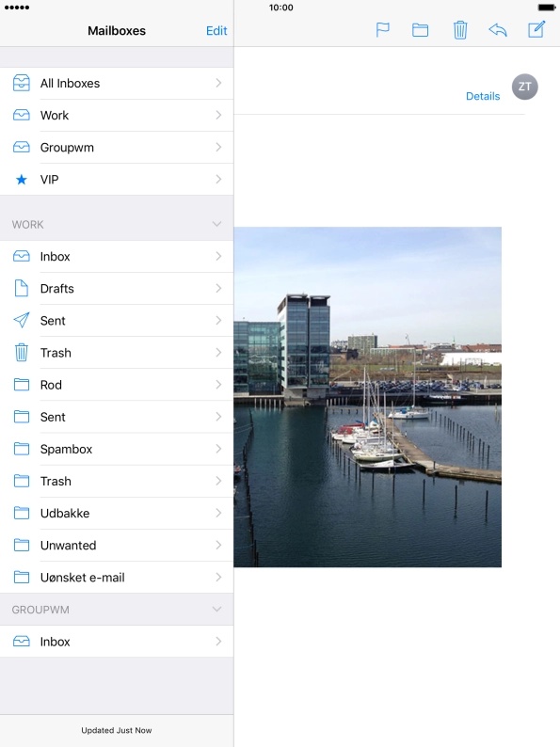Select the Groupwm inbox at top

(117, 147)
